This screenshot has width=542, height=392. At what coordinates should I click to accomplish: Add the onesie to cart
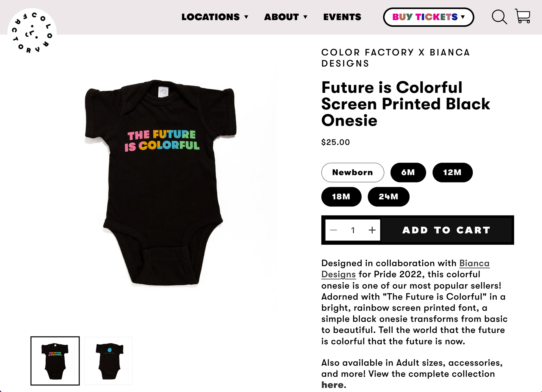446,230
